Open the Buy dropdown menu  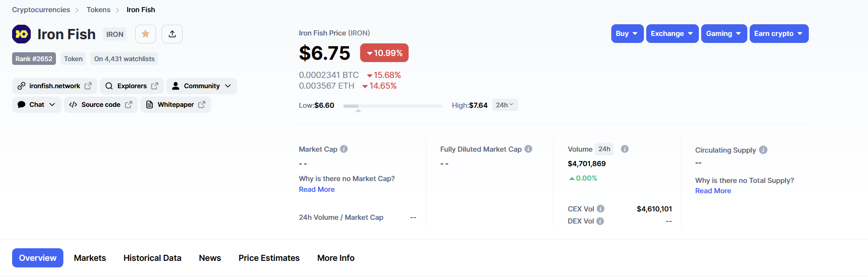[627, 34]
